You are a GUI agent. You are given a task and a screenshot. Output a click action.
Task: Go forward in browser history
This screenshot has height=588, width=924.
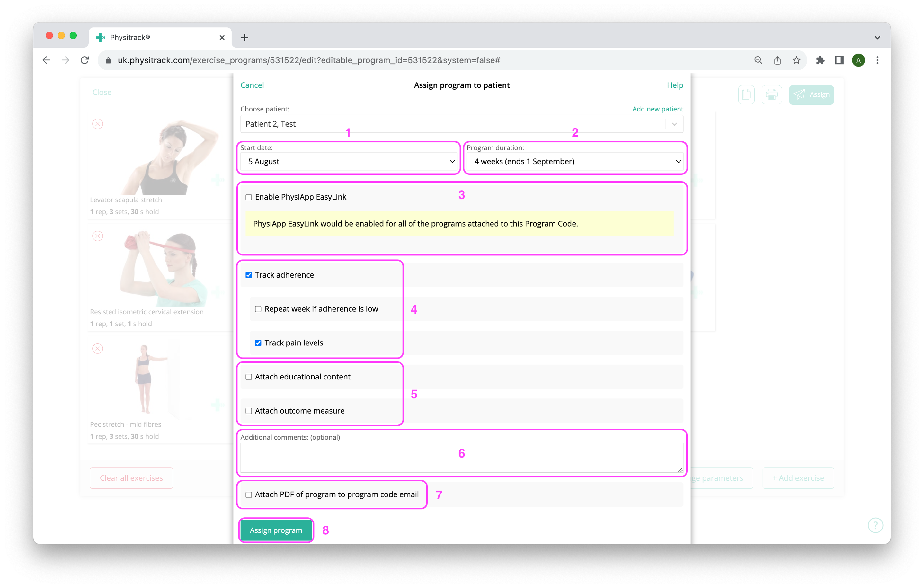click(x=66, y=60)
